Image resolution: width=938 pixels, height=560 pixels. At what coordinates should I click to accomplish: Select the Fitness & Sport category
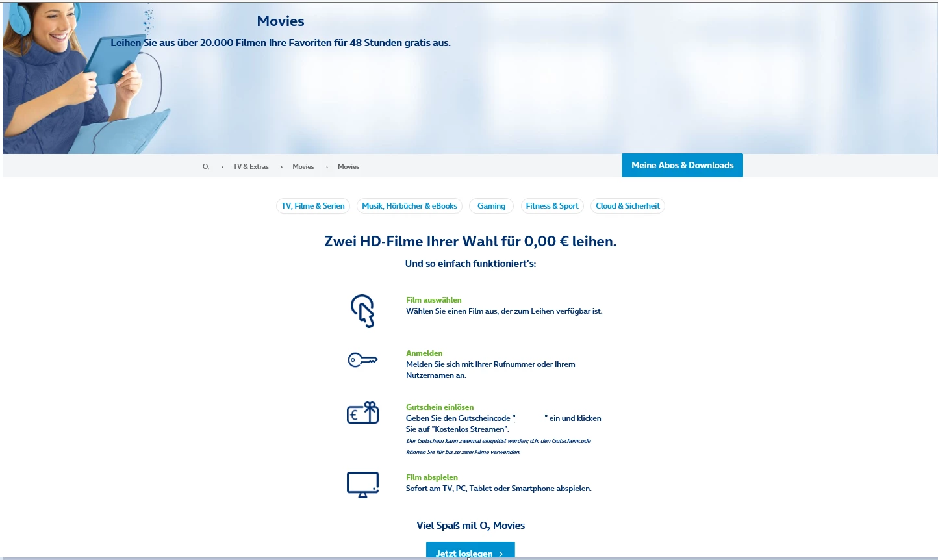(552, 206)
